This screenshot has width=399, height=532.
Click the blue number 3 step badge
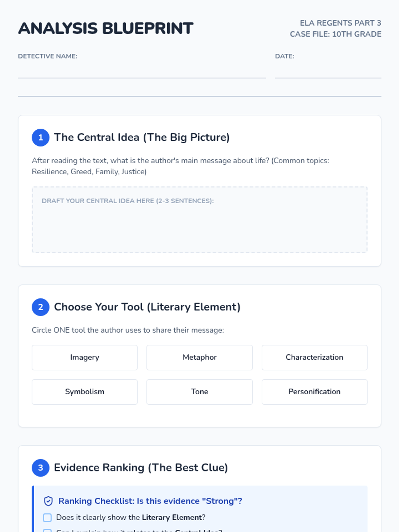point(41,468)
